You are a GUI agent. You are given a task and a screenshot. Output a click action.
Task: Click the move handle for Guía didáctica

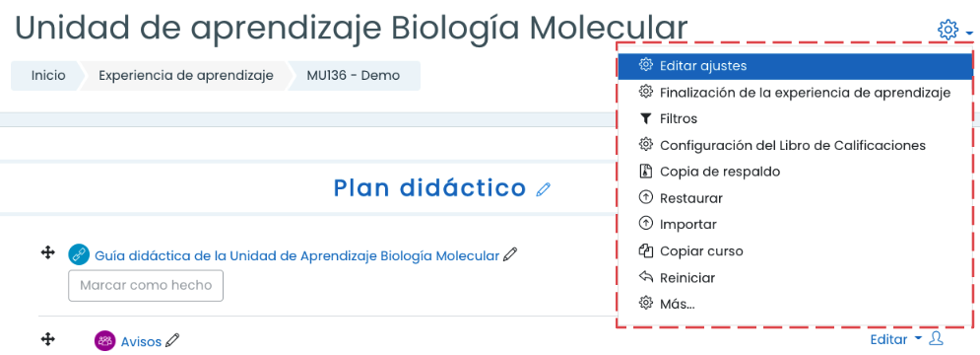[x=47, y=253]
